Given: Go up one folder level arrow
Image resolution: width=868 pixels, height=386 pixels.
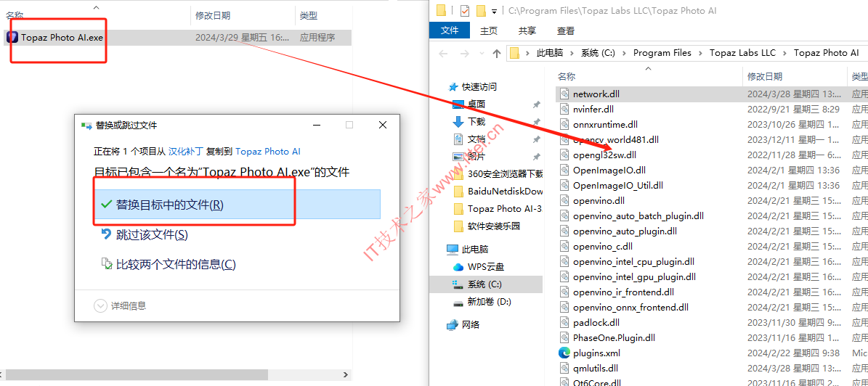Looking at the screenshot, I should click(x=497, y=53).
